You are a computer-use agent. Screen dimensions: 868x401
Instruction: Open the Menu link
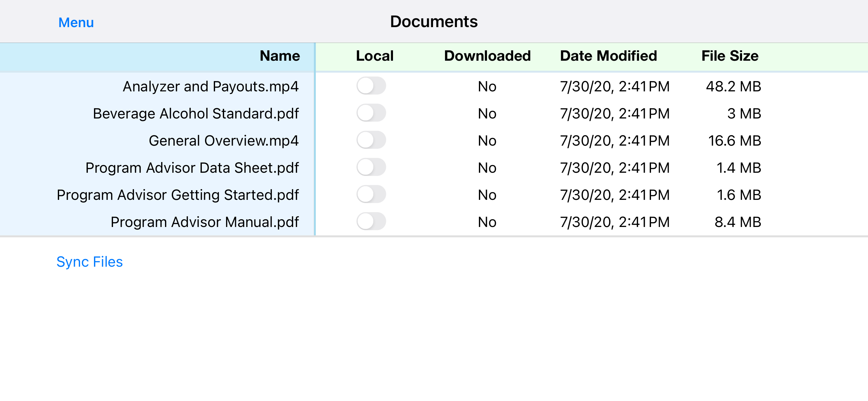(76, 23)
